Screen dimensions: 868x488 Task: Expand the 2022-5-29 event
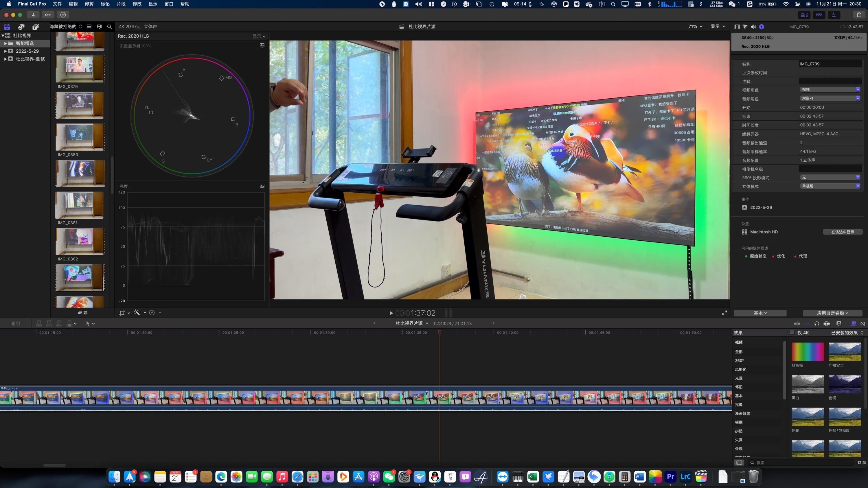5,51
